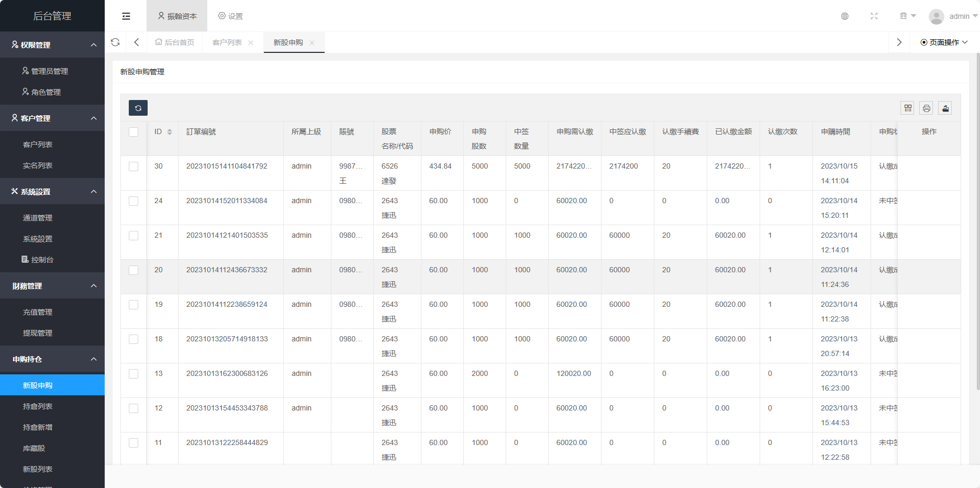Viewport: 980px width, 488px height.
Task: Open 角色管理 in the sidebar
Action: [52, 92]
